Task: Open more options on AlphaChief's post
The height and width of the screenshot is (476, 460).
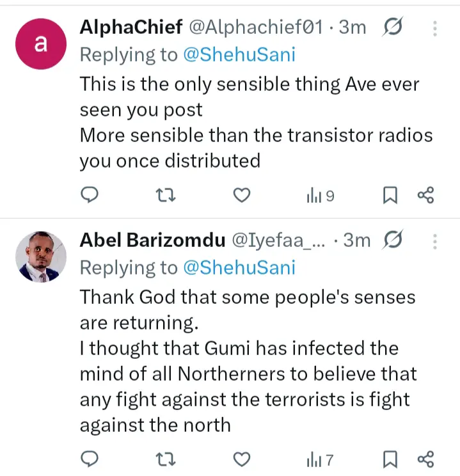Action: coord(435,28)
